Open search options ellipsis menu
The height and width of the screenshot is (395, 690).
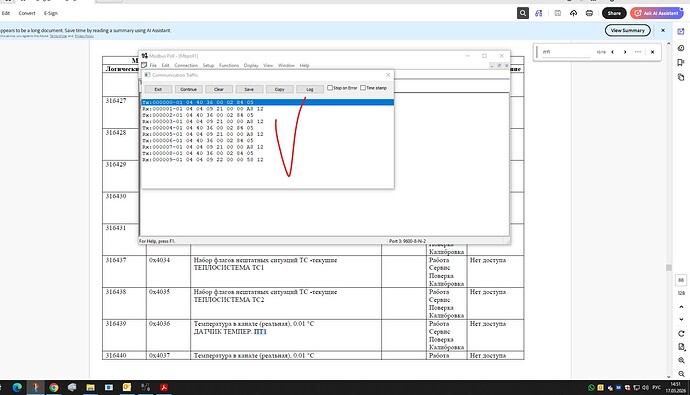click(x=638, y=52)
